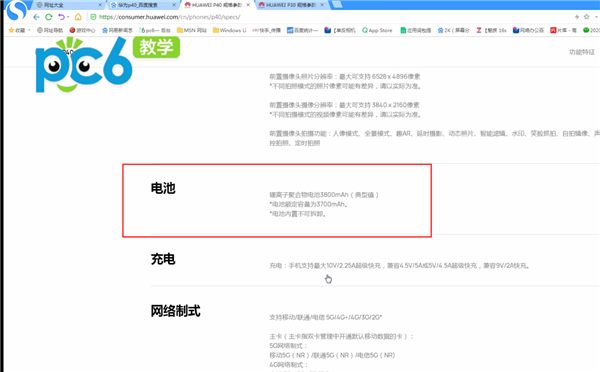This screenshot has width=600, height=372.
Task: Click the 3800mAh battery capacity text
Action: (x=324, y=195)
